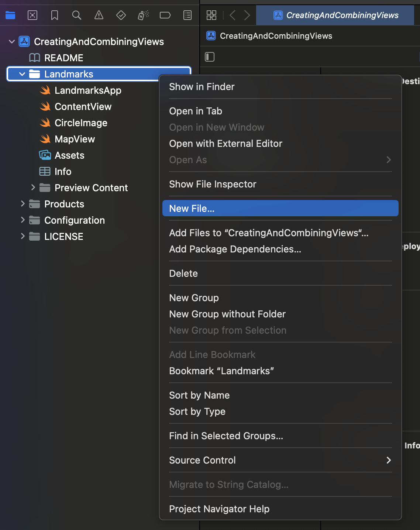Image resolution: width=420 pixels, height=530 pixels.
Task: Collapse the CreatingAndCombiningViews project root
Action: (x=12, y=41)
